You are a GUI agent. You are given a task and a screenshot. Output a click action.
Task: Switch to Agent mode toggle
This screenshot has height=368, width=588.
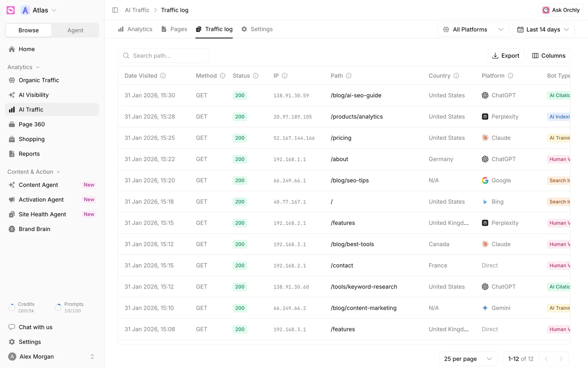(x=75, y=30)
